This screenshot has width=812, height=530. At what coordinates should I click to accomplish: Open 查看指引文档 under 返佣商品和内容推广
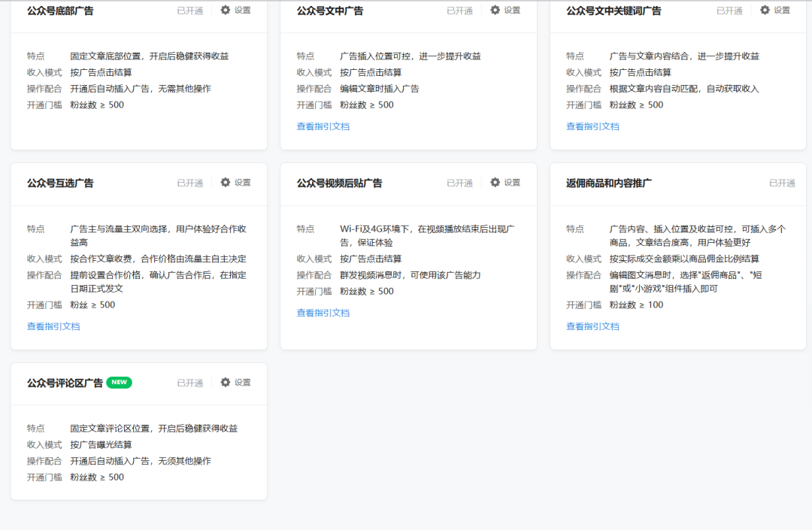[x=592, y=326]
